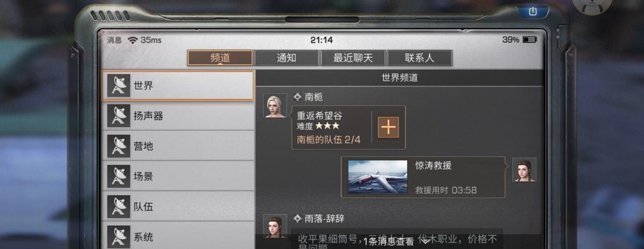Open 雨落-辞辞 player avatar
Viewport: 644px width, 249px height.
click(x=275, y=227)
